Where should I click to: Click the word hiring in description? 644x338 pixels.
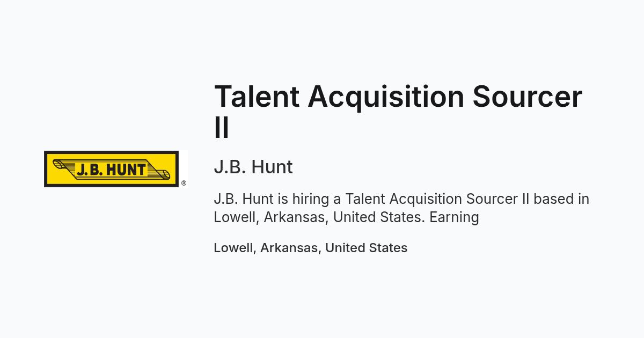[311, 200]
